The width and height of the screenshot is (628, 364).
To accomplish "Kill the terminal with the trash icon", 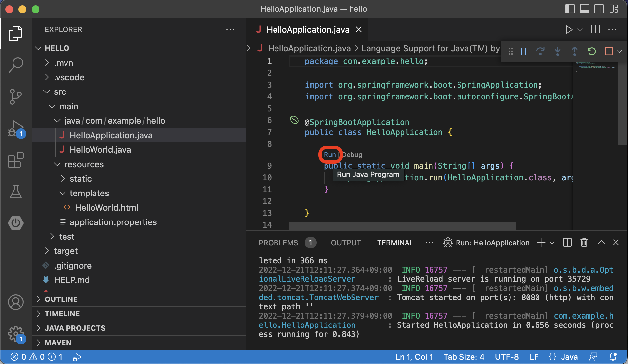I will coord(584,243).
